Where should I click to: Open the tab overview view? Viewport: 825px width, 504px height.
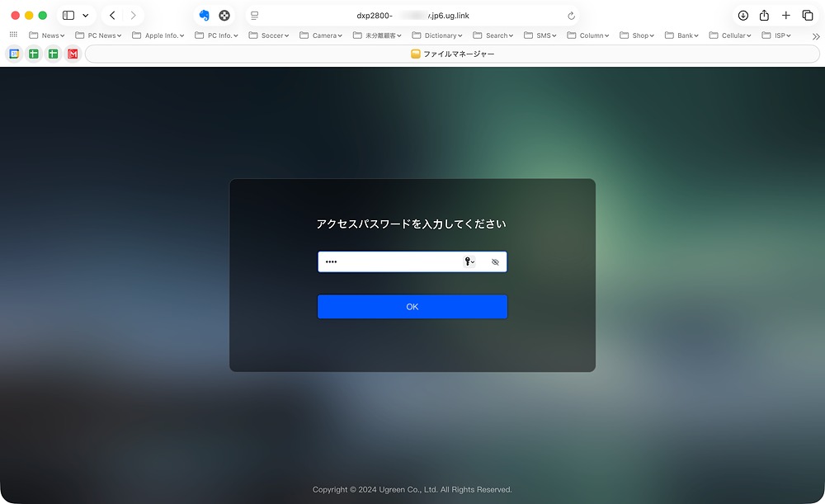(x=807, y=15)
